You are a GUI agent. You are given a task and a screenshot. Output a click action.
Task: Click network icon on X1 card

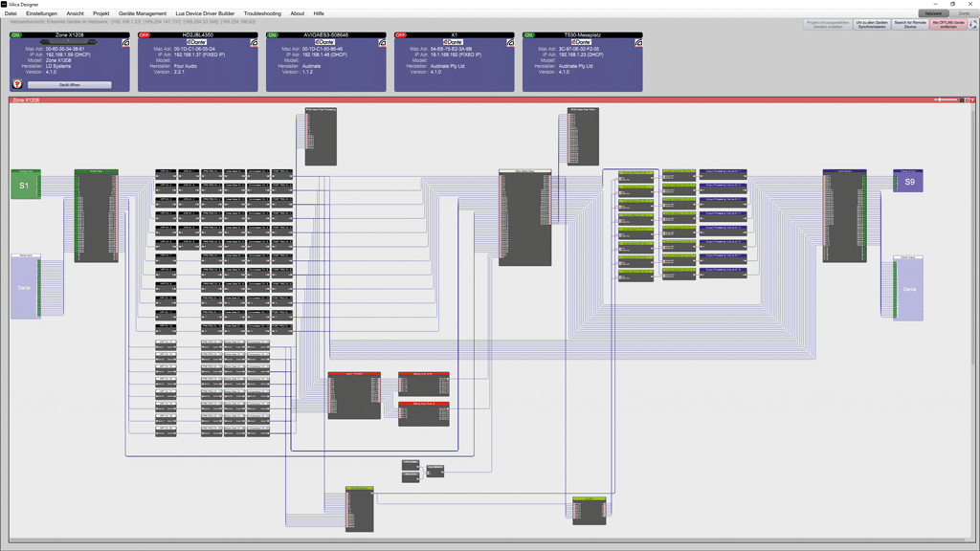(510, 42)
